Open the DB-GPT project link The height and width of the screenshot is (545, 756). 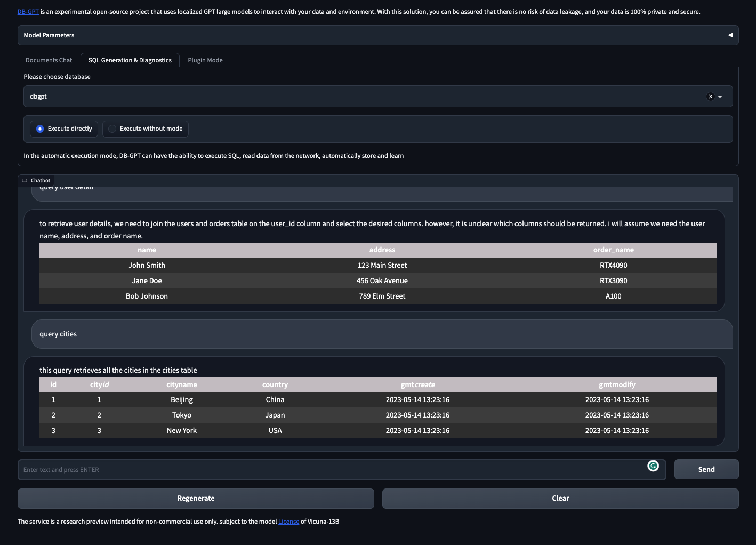click(x=28, y=12)
